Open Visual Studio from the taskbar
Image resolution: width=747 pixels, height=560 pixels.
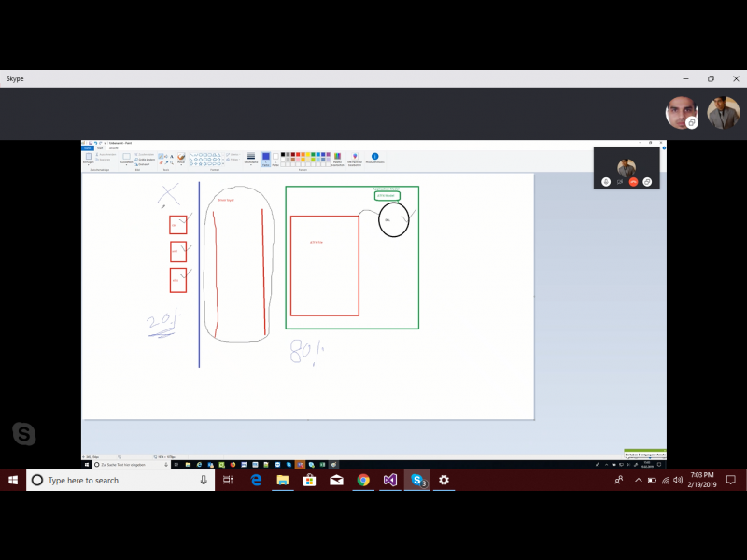pyautogui.click(x=390, y=480)
